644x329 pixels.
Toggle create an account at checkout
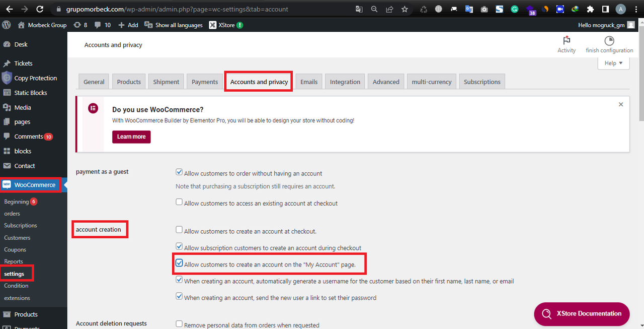pos(179,230)
